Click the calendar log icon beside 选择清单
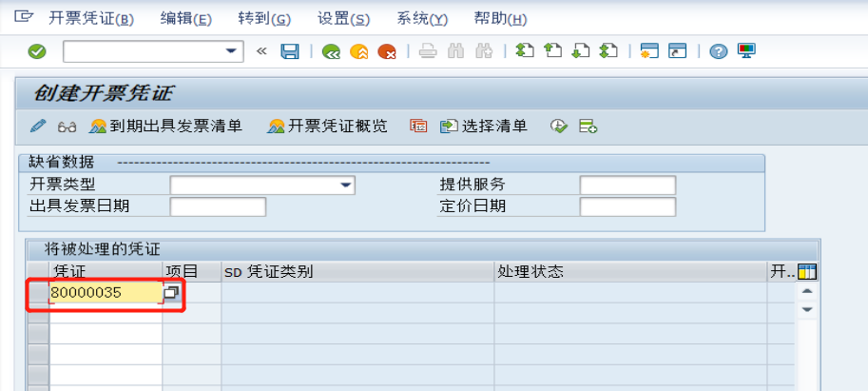 (x=418, y=127)
